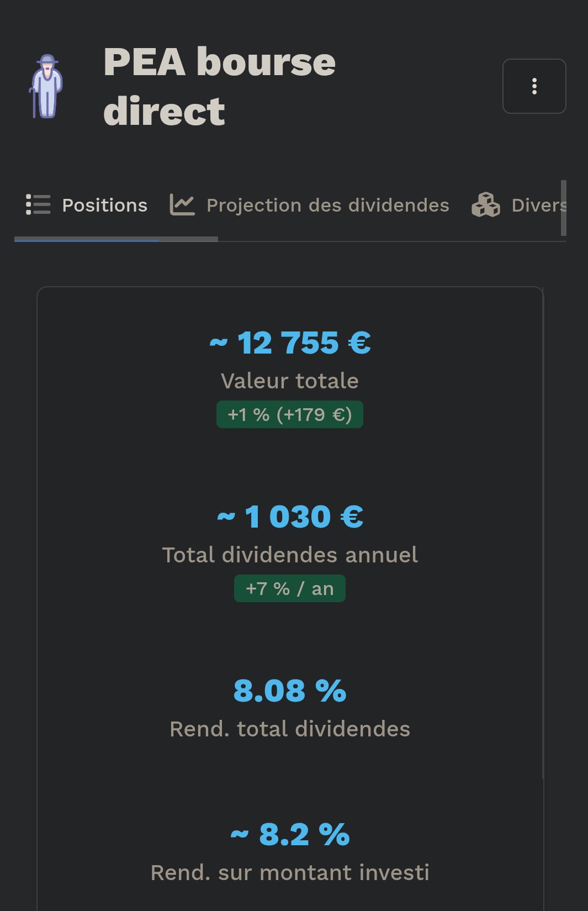
Task: Click the Rend. total dividendes label
Action: click(290, 729)
